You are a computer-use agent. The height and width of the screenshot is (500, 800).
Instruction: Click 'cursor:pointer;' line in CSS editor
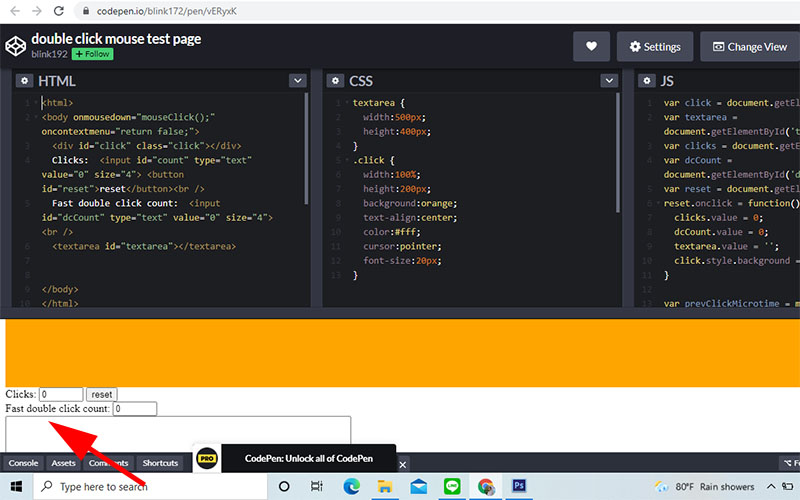[402, 246]
